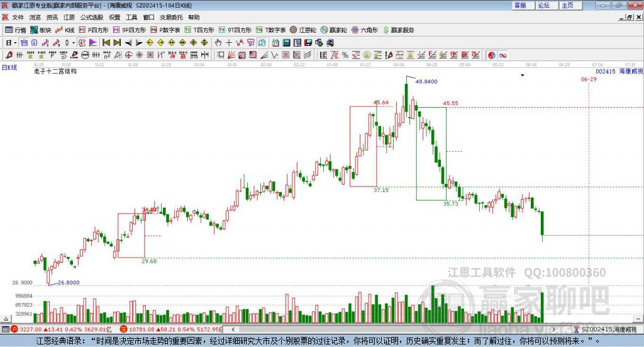Toggle the pink flag chart icon

click(93, 43)
